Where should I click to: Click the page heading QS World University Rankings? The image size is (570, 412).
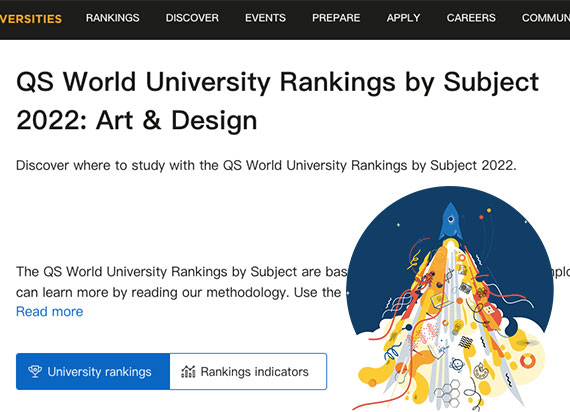(277, 101)
